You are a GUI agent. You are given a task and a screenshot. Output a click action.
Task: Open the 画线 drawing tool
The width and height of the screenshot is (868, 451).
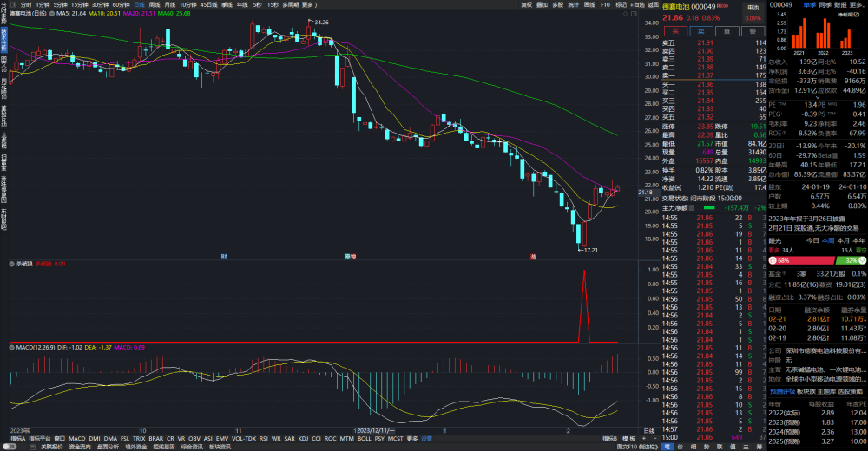tap(589, 4)
